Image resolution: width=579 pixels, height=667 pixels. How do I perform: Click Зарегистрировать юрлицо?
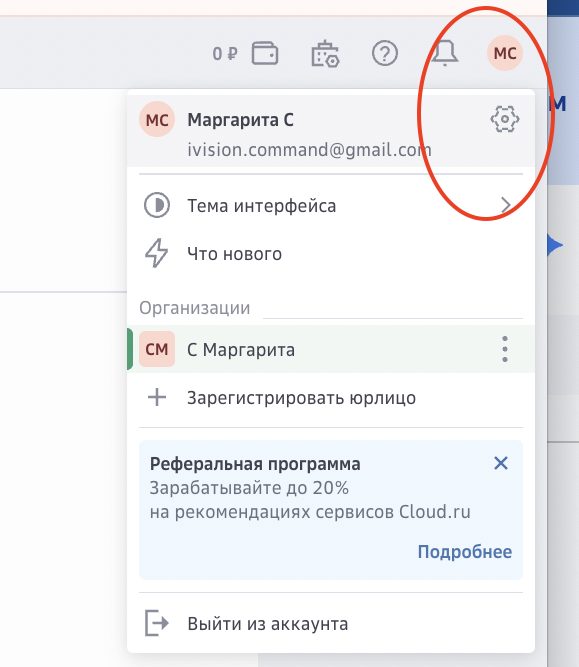point(331,398)
